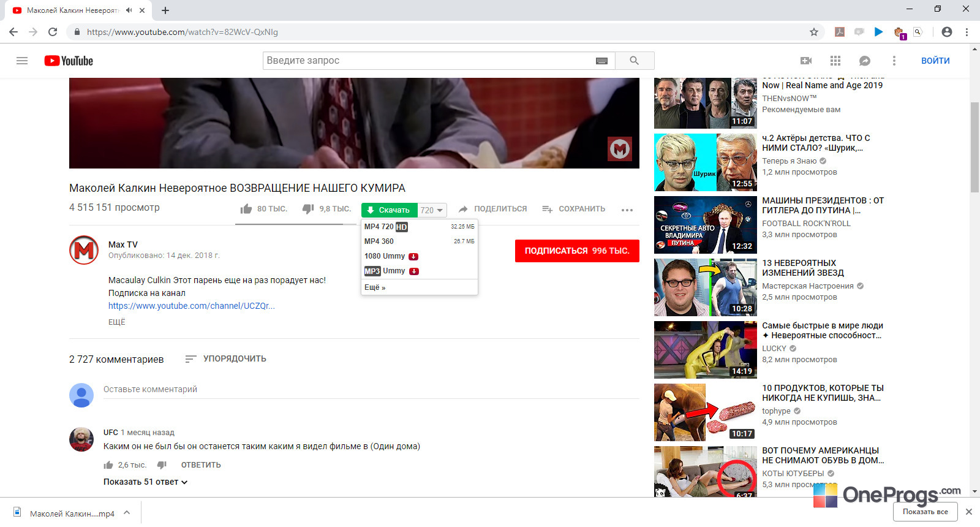Click the video player frame
The image size is (980, 527).
pyautogui.click(x=354, y=123)
